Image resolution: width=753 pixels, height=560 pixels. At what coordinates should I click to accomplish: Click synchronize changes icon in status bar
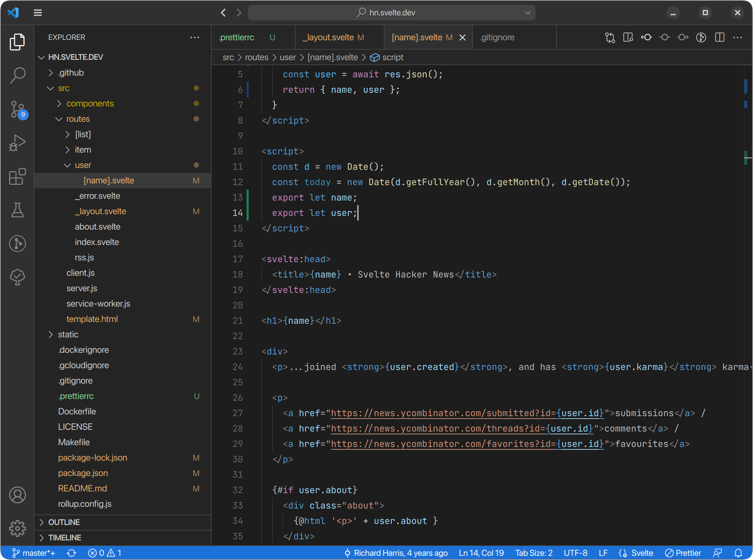71,553
